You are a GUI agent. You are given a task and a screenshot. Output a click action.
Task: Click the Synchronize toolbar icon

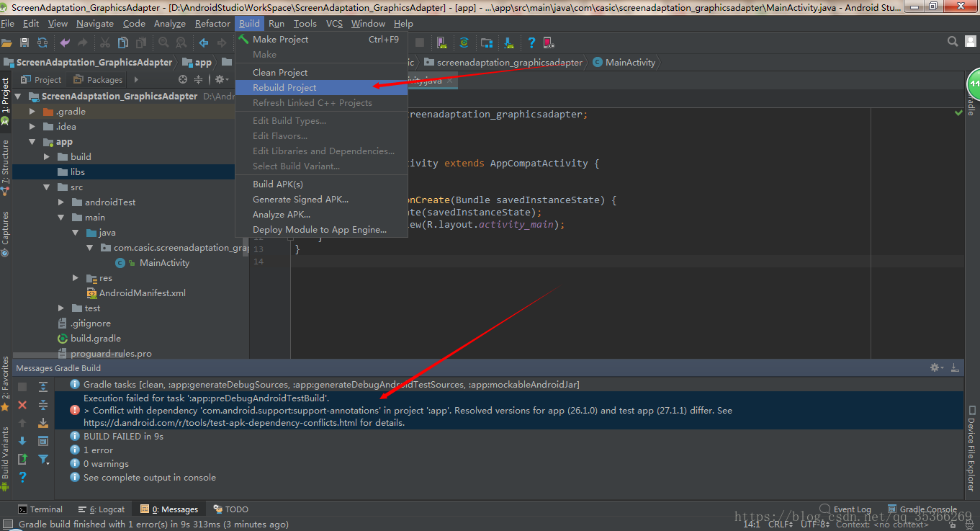(42, 43)
